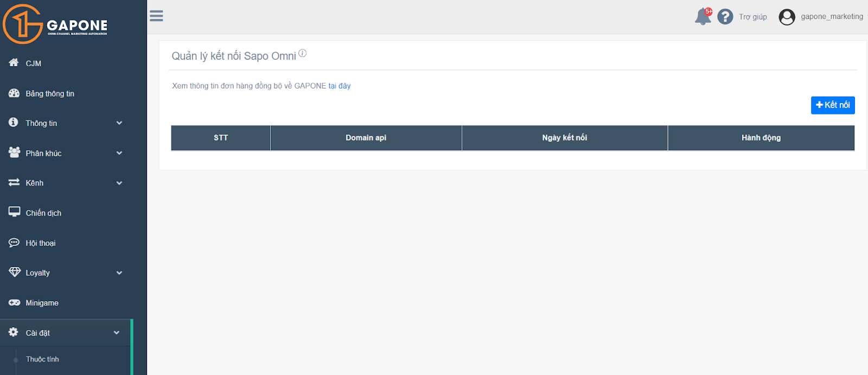Image resolution: width=868 pixels, height=375 pixels.
Task: Click the CJM home icon
Action: pyautogui.click(x=14, y=62)
